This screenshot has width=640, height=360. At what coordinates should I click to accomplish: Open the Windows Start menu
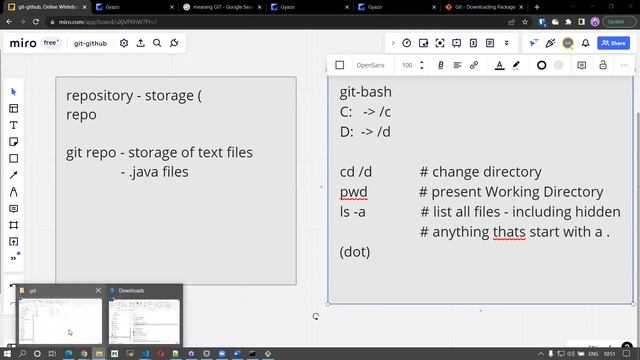pyautogui.click(x=7, y=354)
